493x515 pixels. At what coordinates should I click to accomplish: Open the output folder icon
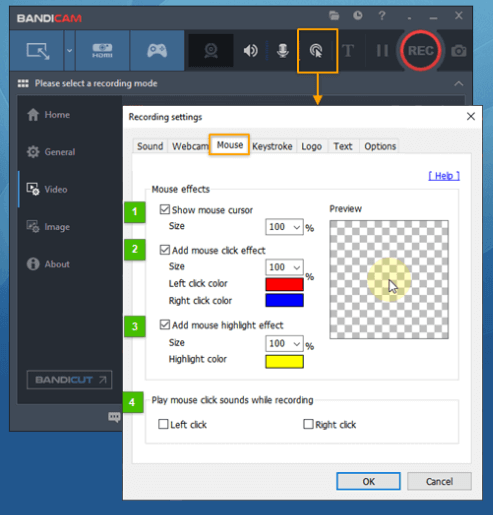334,15
